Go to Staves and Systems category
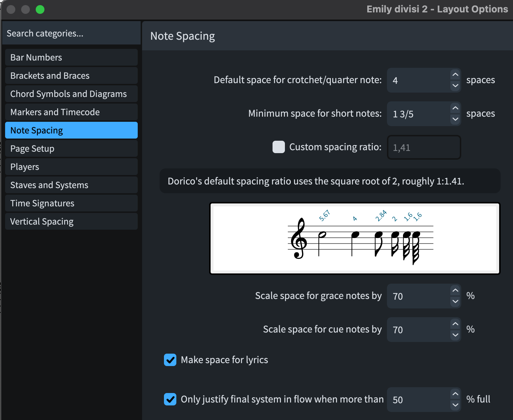This screenshot has width=513, height=420. point(71,185)
